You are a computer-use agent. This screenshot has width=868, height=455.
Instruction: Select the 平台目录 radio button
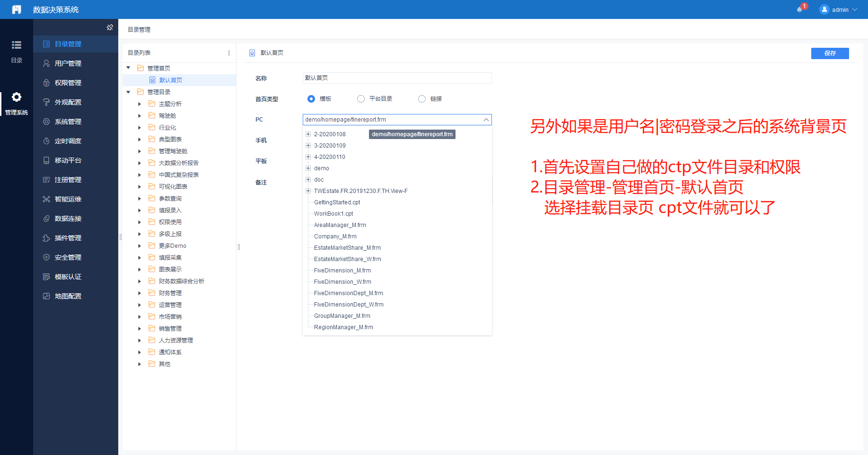pyautogui.click(x=361, y=99)
